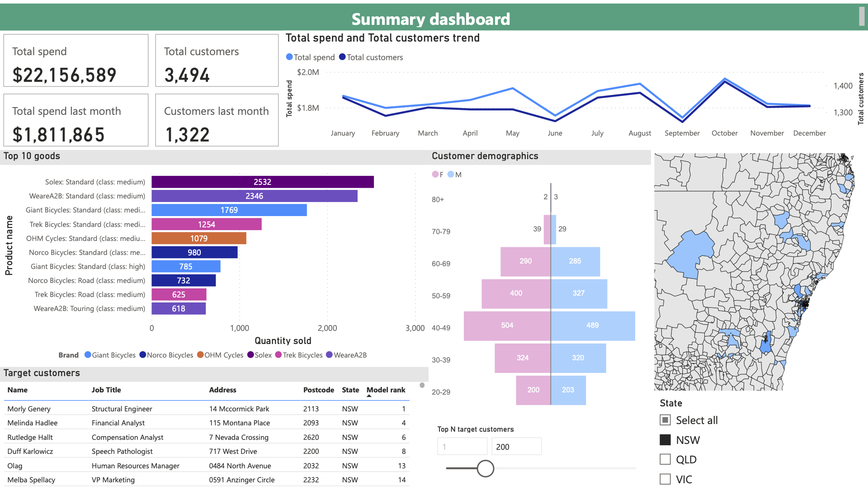Viewport: 868px width, 495px height.
Task: Select the male 50-59 bar showing 327
Action: pos(579,293)
